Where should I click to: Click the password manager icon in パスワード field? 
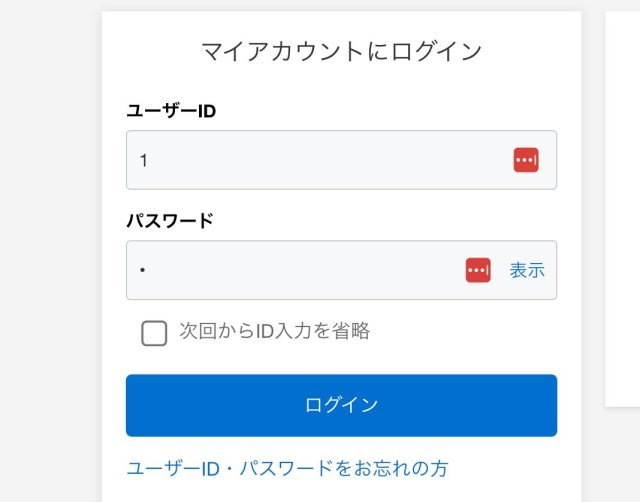478,270
